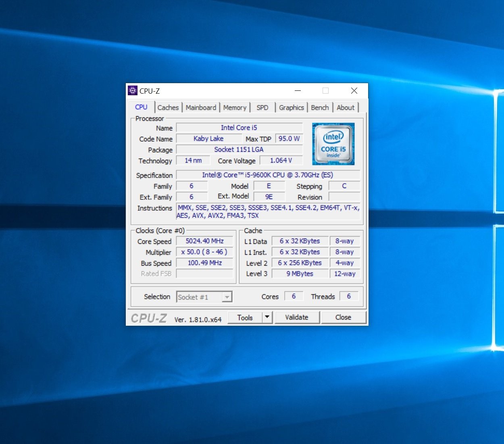Viewport: 504px width, 444px height.
Task: Click the L1 Inst. size 6 x 32 KBytes
Action: [300, 252]
